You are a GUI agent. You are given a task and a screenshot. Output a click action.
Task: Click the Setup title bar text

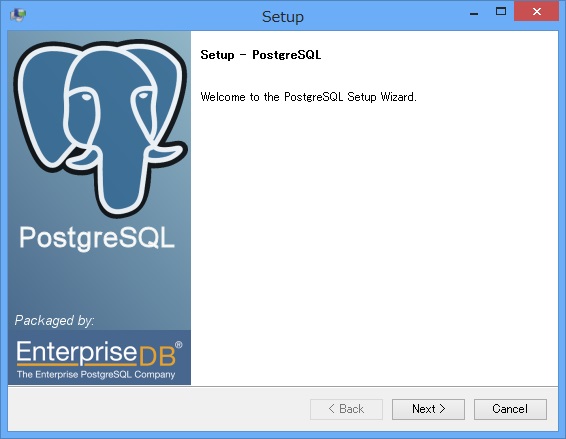(283, 17)
